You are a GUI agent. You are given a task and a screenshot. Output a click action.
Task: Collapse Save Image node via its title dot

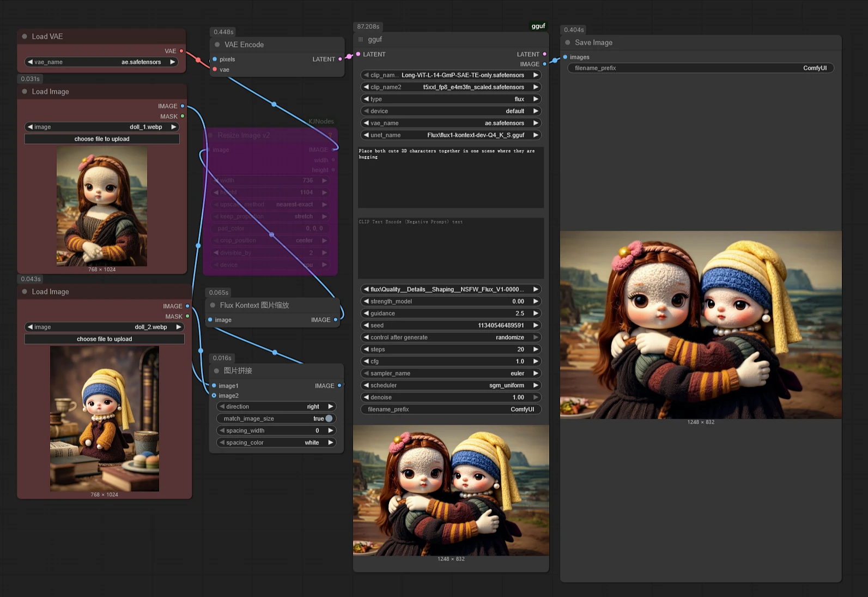coord(568,43)
